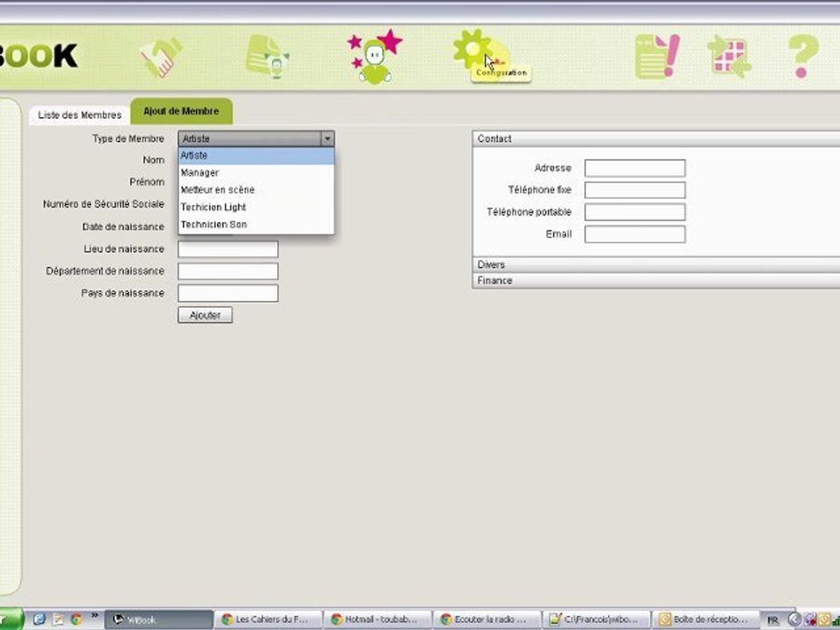Open the calendar grid with arrows icon
Viewport: 840px width, 630px height.
[x=730, y=56]
